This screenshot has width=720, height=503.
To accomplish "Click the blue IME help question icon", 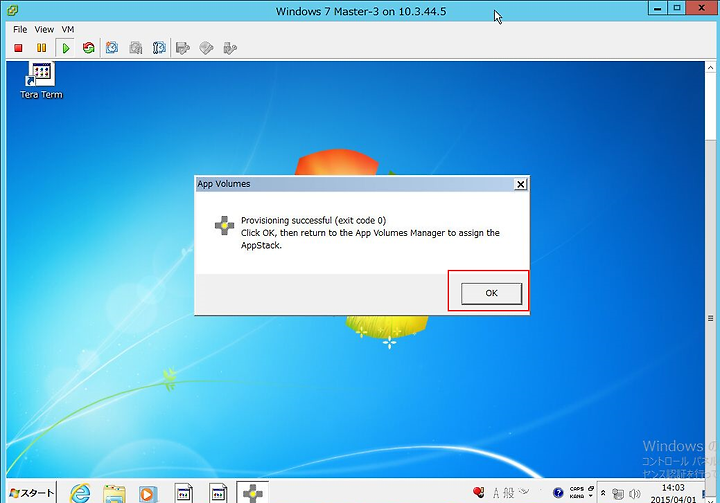I will 558,493.
